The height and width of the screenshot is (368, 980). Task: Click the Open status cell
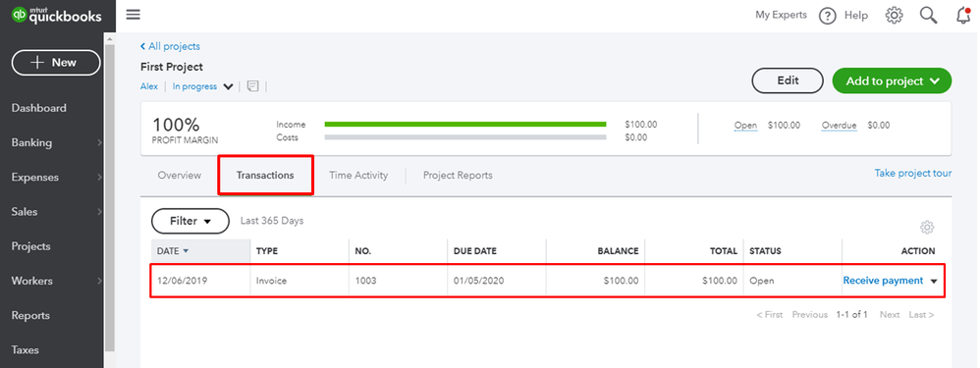(761, 282)
